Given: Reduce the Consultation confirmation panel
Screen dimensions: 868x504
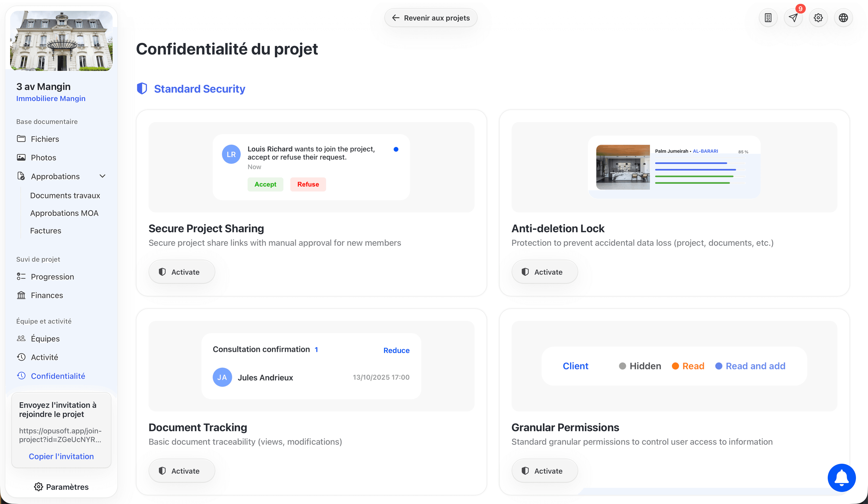Looking at the screenshot, I should pyautogui.click(x=396, y=350).
